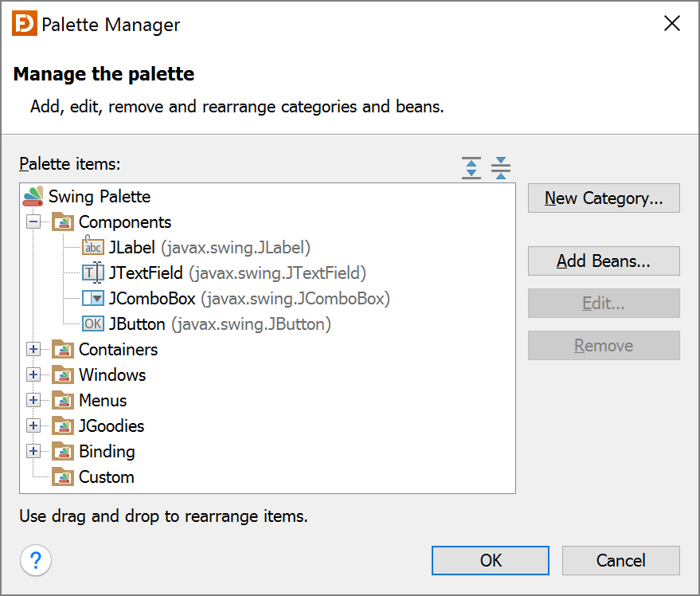Select the JLabel item's label icon
The image size is (700, 596).
click(x=92, y=247)
